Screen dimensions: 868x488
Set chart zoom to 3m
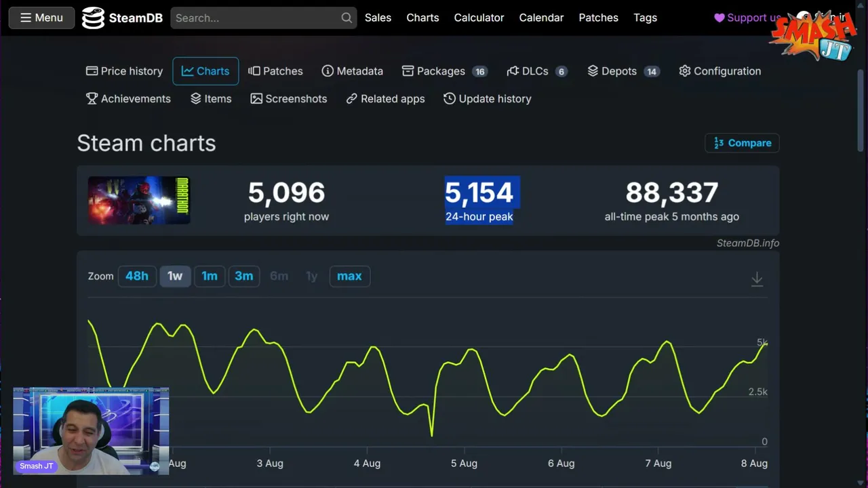[244, 276]
